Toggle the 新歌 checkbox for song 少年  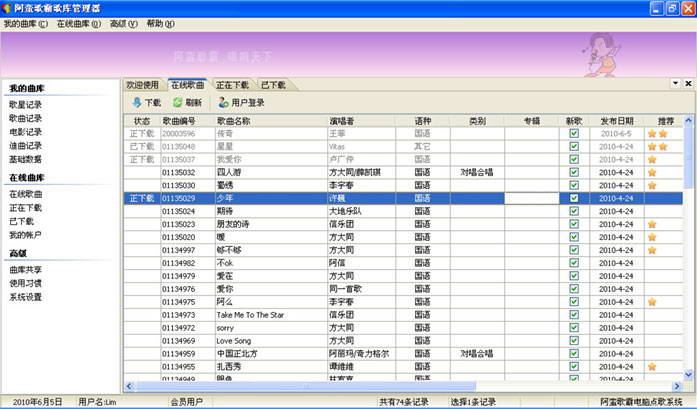click(573, 198)
